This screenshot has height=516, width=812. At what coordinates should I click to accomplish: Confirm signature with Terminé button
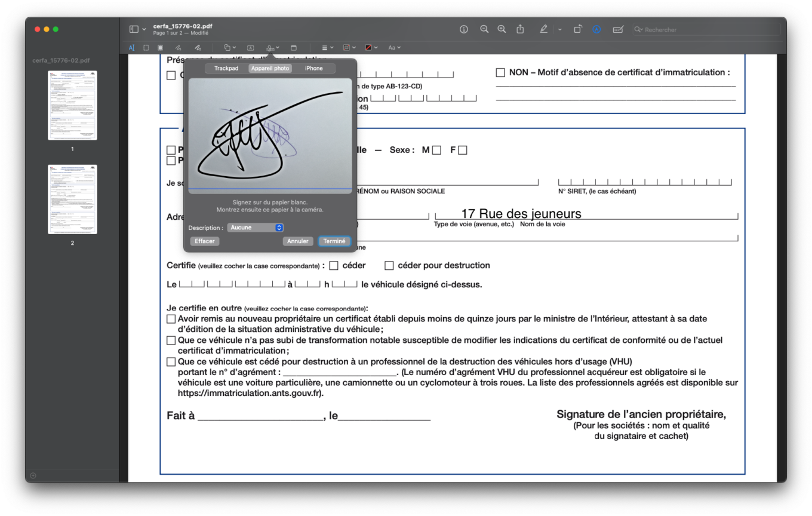[x=334, y=241]
